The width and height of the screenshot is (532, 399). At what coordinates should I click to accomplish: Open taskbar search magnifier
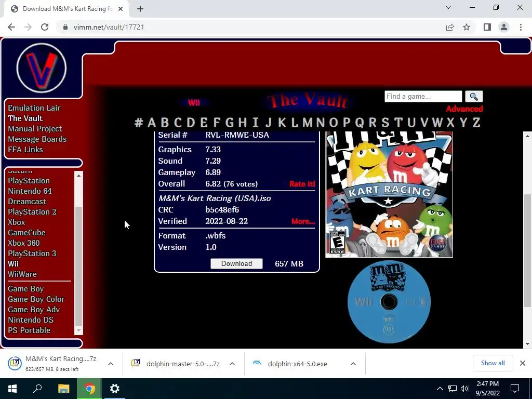[x=37, y=389]
